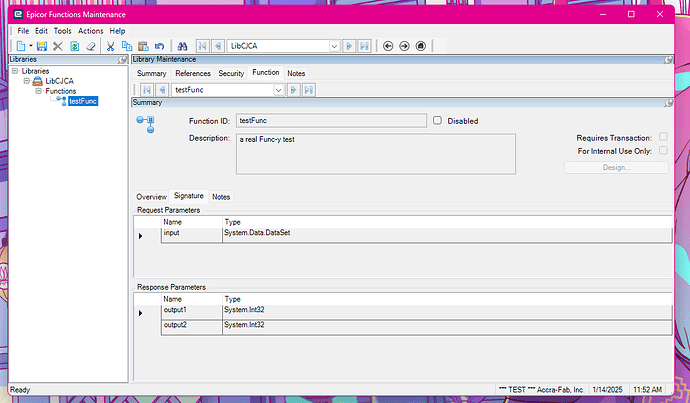Toggle Requires Transaction checkbox
Viewport: 690px width, 403px height.
663,137
